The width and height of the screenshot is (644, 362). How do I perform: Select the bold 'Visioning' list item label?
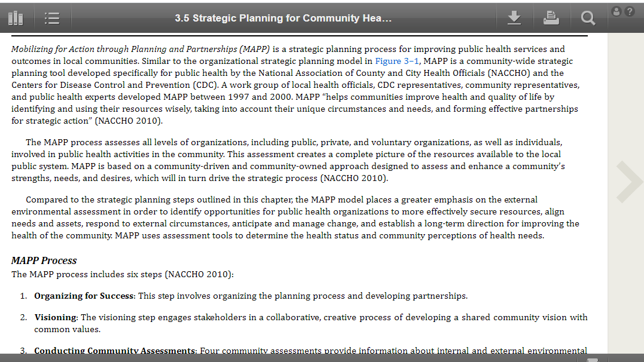(x=56, y=317)
